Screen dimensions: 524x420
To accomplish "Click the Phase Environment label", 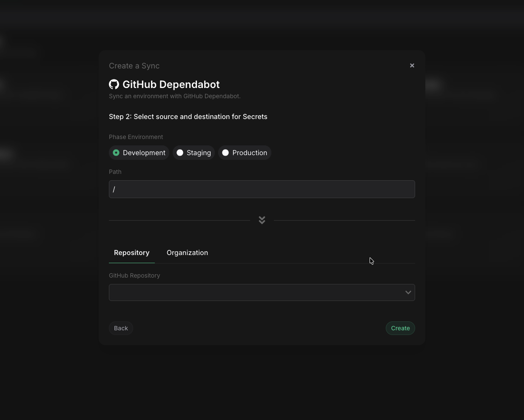I will (136, 137).
